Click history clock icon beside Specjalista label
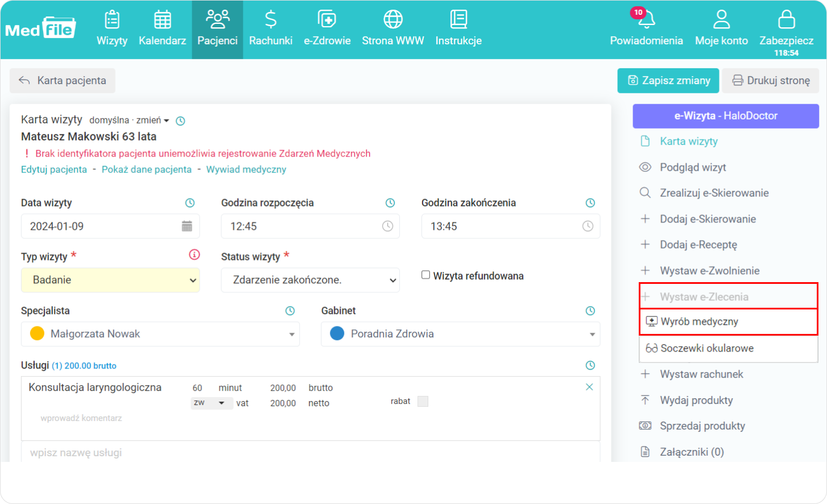 [x=290, y=311]
